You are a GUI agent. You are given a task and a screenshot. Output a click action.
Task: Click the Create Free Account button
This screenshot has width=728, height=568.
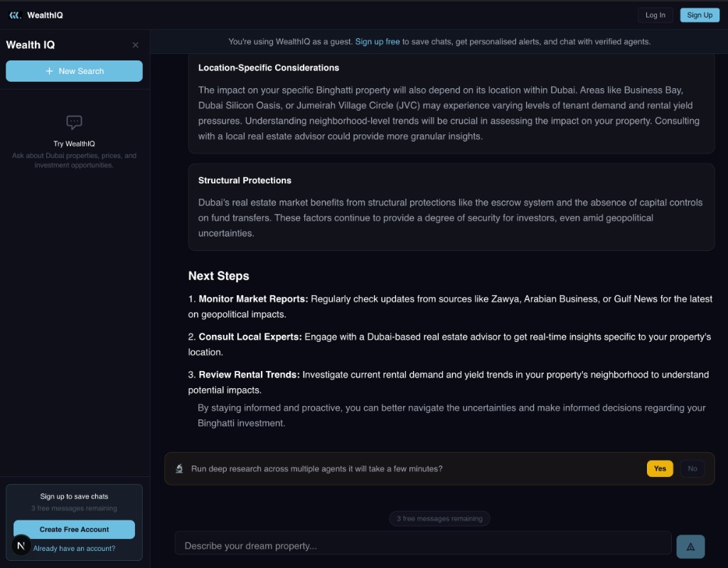[74, 530]
